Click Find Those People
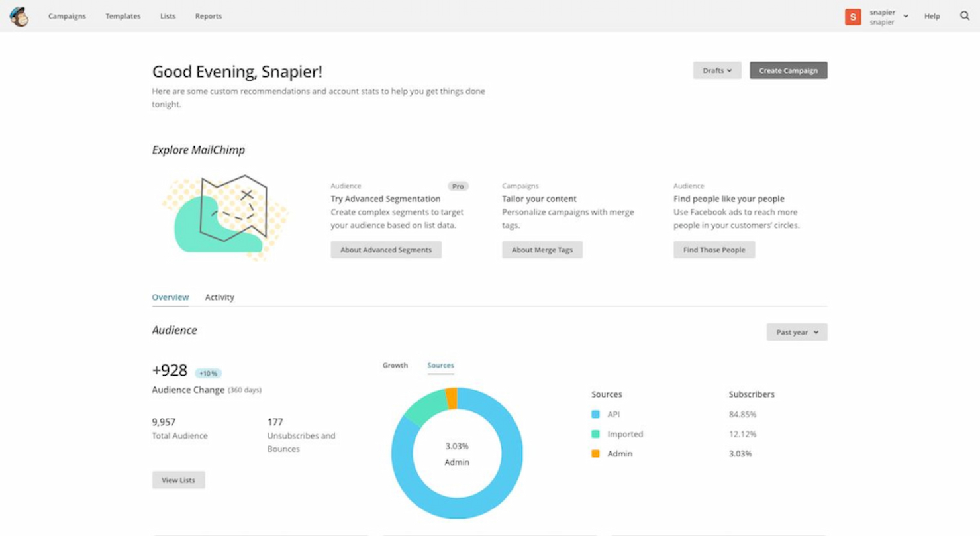The width and height of the screenshot is (980, 536). pyautogui.click(x=714, y=250)
